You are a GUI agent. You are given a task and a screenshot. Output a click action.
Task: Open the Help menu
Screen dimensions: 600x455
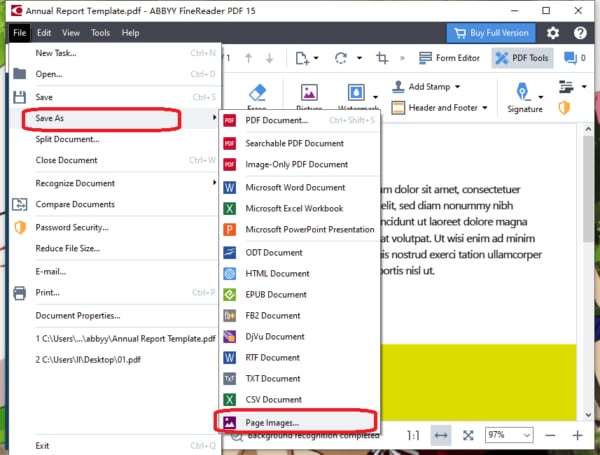130,33
